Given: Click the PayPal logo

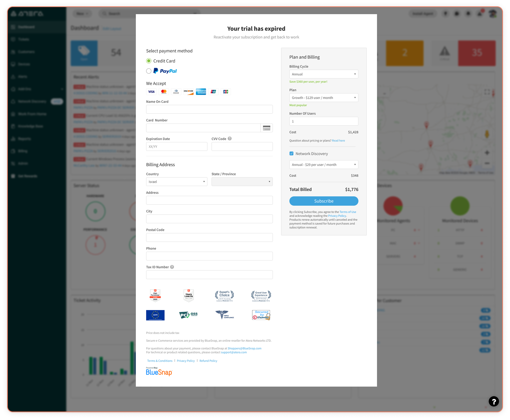Looking at the screenshot, I should coord(165,71).
